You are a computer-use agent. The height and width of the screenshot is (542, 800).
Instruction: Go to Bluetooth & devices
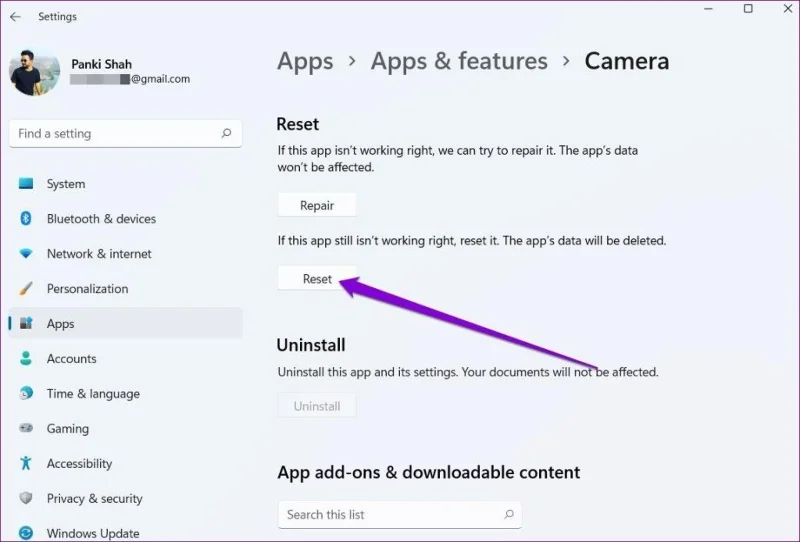point(126,218)
